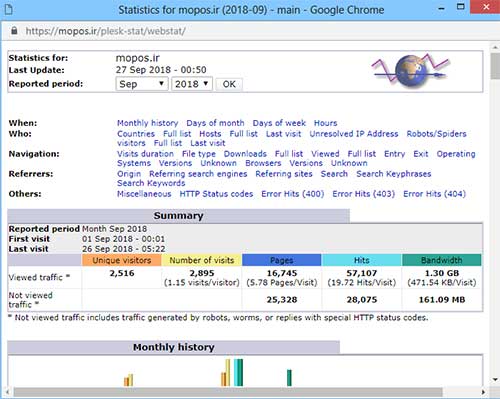Open the HTTP Status codes link
Viewport: 500px width, 399px height.
[216, 194]
